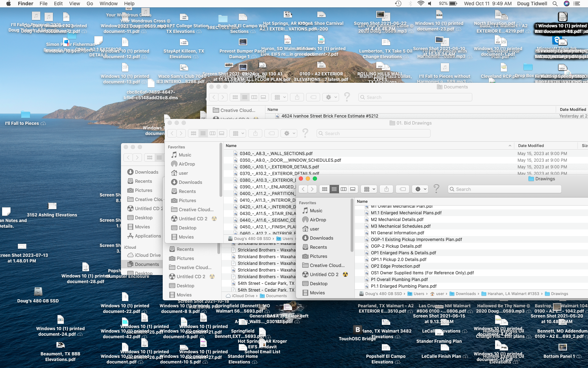The image size is (588, 368).
Task: Go forward in the 01. Bid Drawings window
Action: coord(181,133)
